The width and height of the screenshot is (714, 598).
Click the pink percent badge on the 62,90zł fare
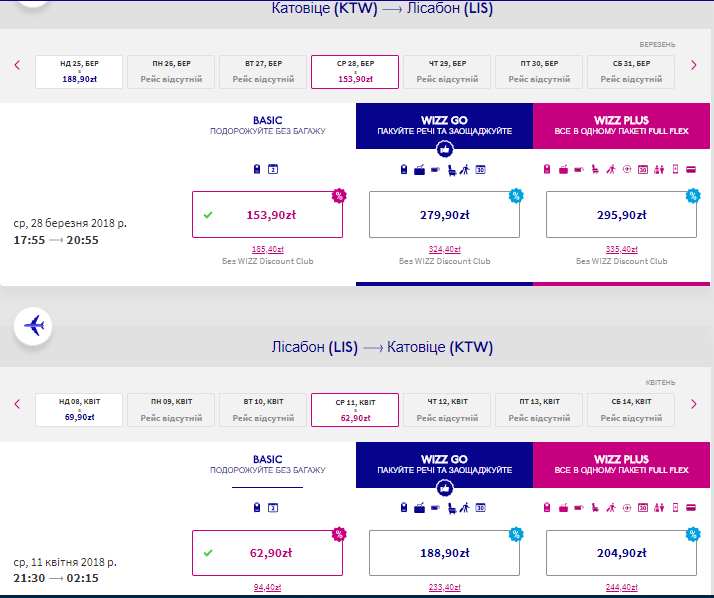tap(339, 536)
